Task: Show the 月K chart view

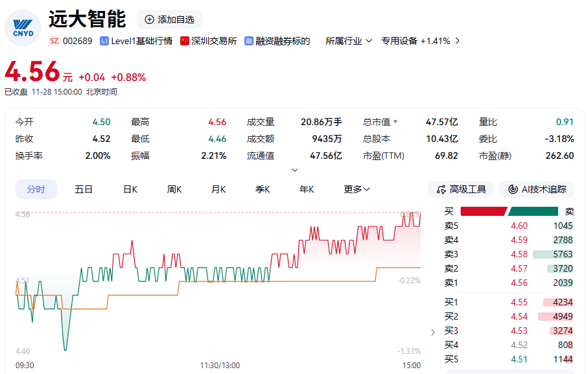Action: point(218,189)
